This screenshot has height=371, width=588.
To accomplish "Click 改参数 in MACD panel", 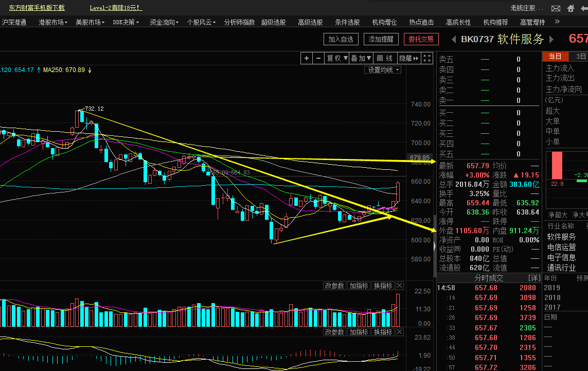I will (x=334, y=332).
